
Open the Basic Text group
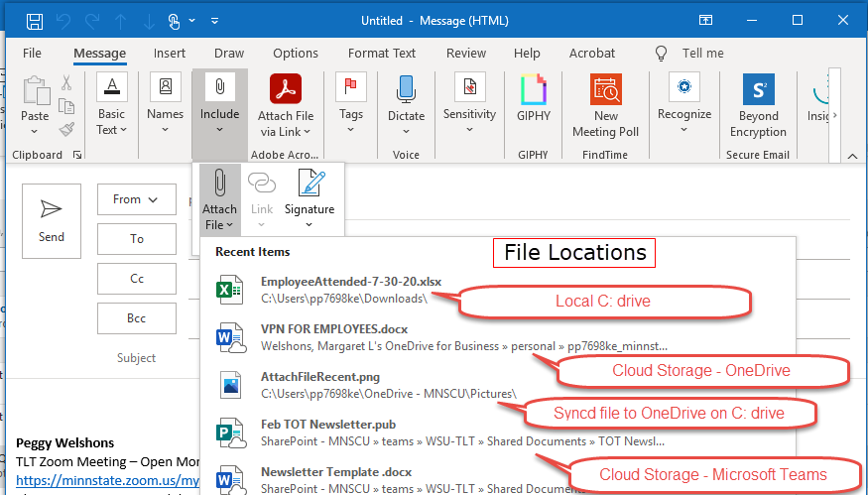112,104
